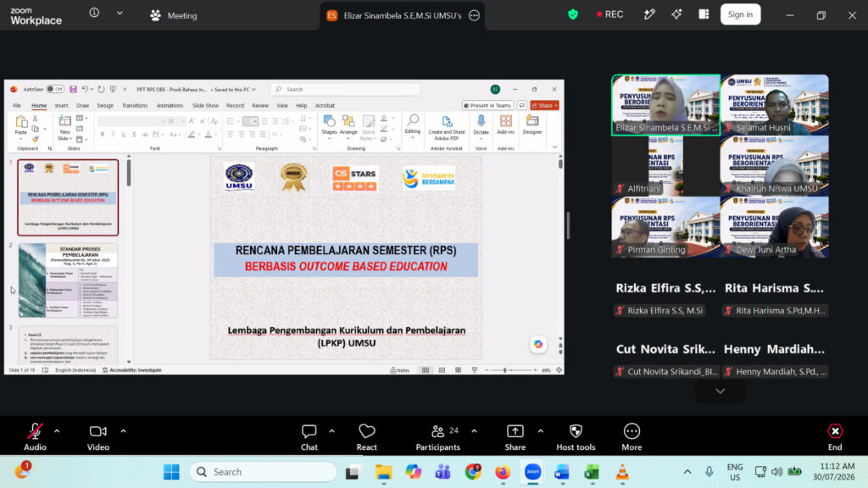Insert a New Slide icon
Screen dimensions: 868x488
(x=64, y=121)
